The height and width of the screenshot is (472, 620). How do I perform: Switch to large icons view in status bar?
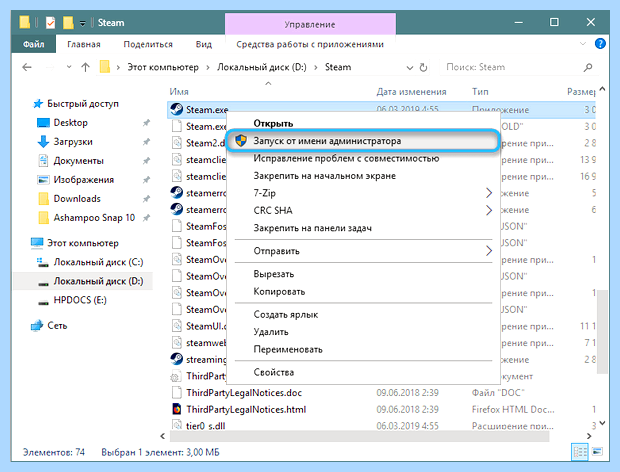597,452
